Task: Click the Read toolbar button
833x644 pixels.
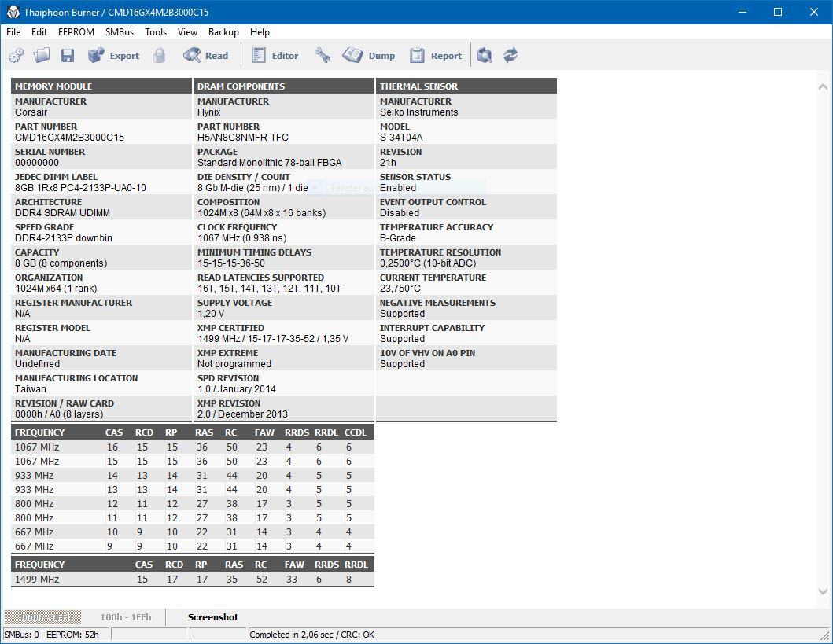Action: pyautogui.click(x=205, y=55)
